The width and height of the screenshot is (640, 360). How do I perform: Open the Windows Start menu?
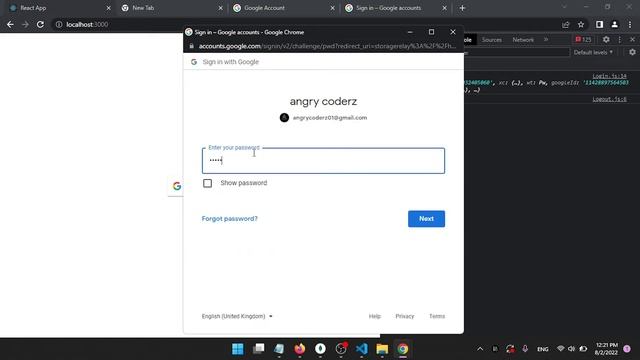click(238, 349)
